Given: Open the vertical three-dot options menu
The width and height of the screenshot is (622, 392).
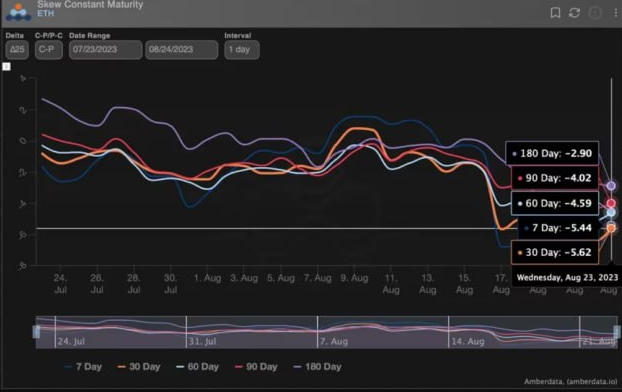Looking at the screenshot, I should pyautogui.click(x=616, y=13).
